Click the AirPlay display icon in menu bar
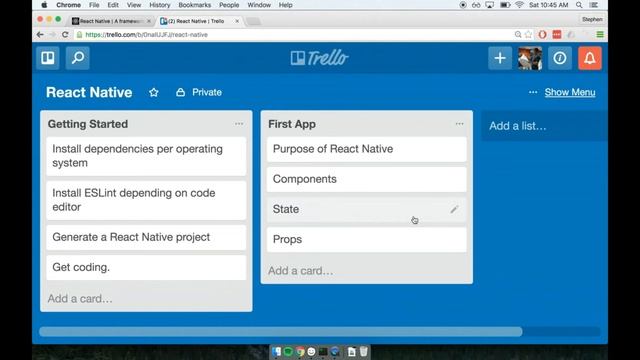This screenshot has height=360, width=640. (x=489, y=5)
